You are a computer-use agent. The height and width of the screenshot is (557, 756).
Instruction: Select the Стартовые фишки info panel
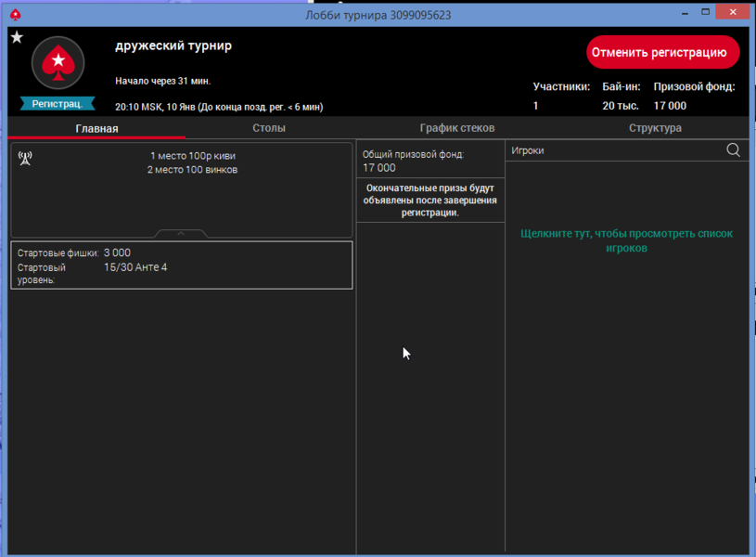click(x=181, y=266)
